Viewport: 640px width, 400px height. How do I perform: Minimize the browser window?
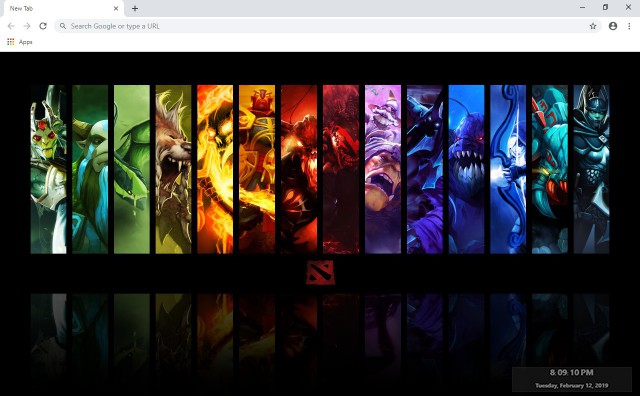point(582,7)
